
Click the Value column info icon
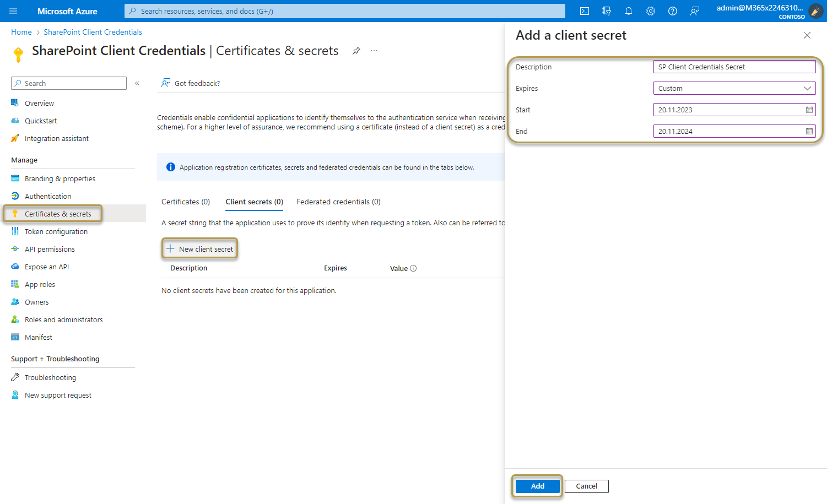click(413, 268)
